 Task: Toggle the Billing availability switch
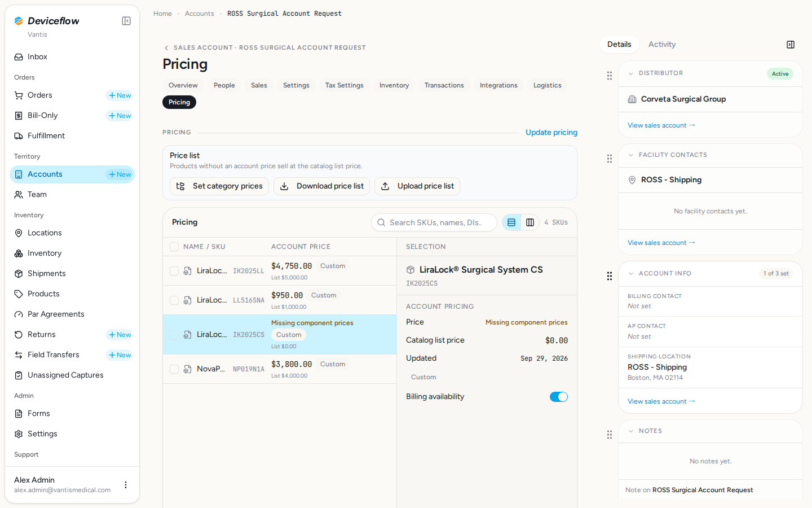coord(559,397)
